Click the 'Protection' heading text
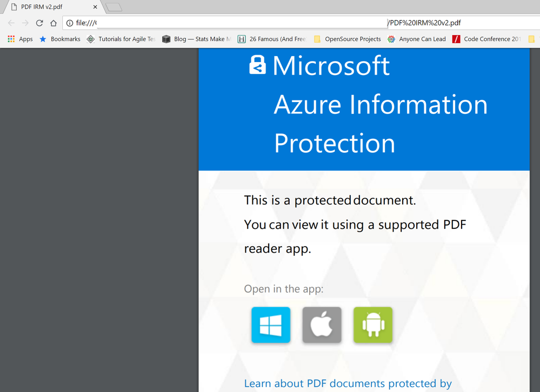The image size is (540, 392). coord(335,144)
